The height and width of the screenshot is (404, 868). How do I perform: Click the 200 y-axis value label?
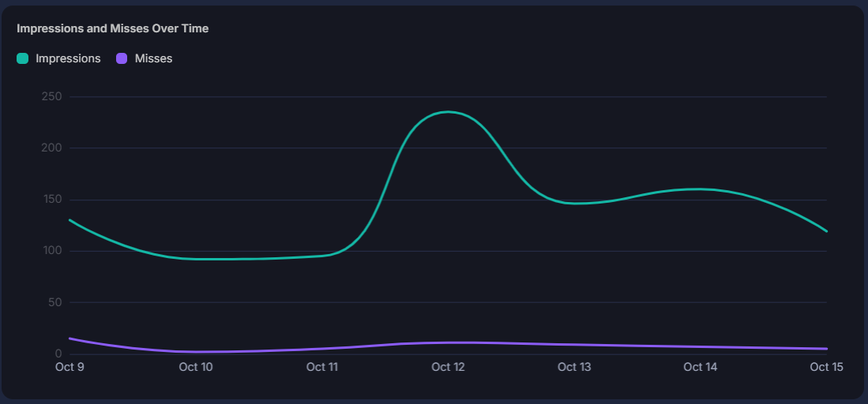click(x=51, y=148)
